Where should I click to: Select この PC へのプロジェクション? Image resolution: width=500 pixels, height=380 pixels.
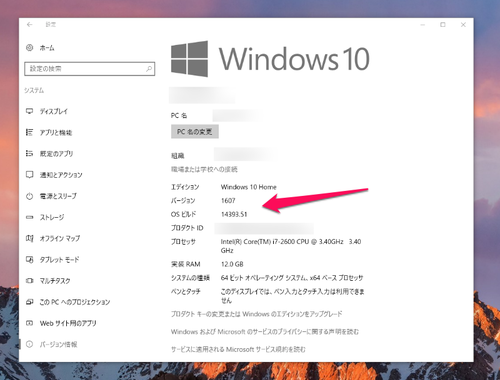(75, 302)
